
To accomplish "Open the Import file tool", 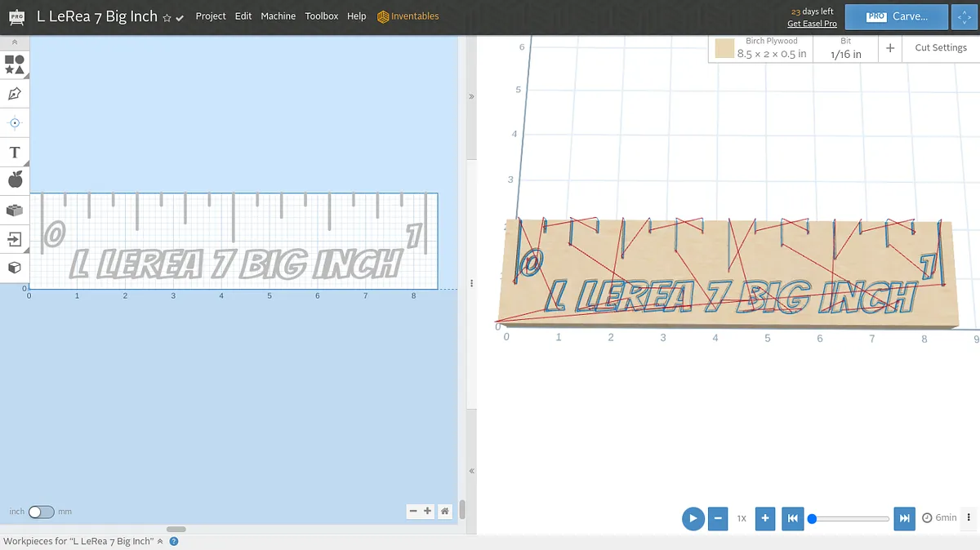I will pyautogui.click(x=15, y=239).
